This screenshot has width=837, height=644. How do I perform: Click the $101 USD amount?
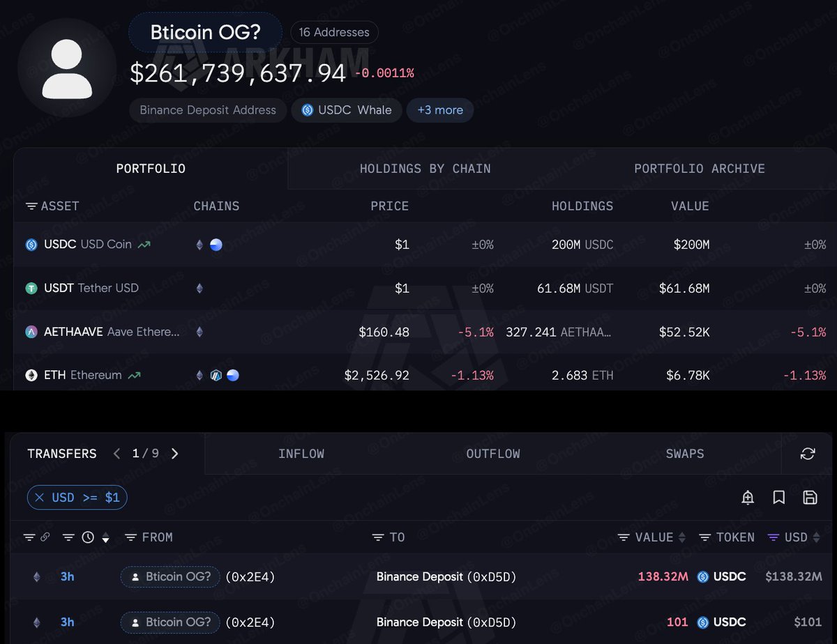(808, 622)
